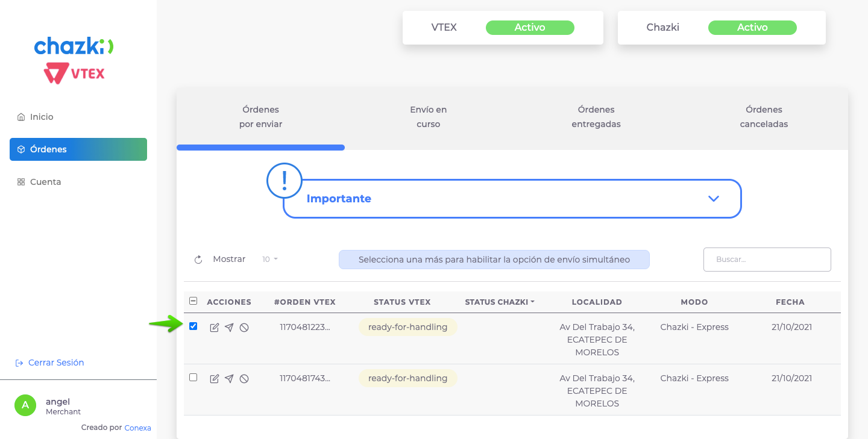Click the FECHA column header
This screenshot has height=439, width=868.
point(790,302)
